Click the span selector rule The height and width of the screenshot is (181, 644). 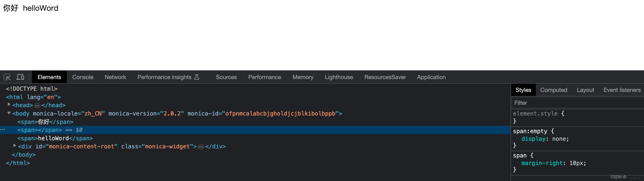[519, 156]
